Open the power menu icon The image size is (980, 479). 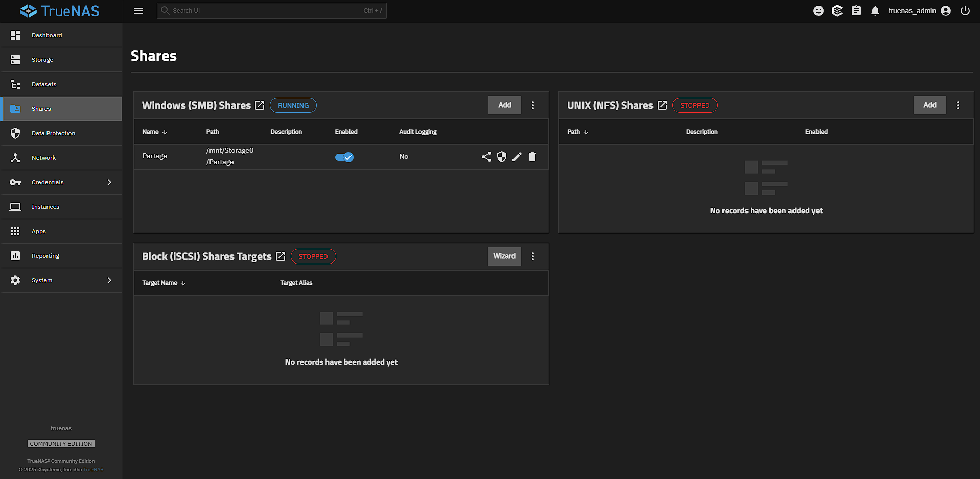pos(965,11)
